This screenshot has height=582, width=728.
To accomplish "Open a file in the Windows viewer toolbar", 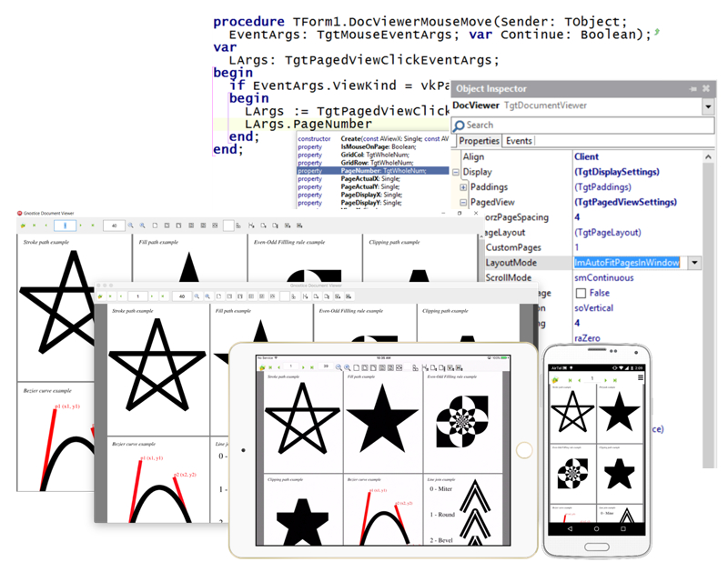I will point(23,226).
